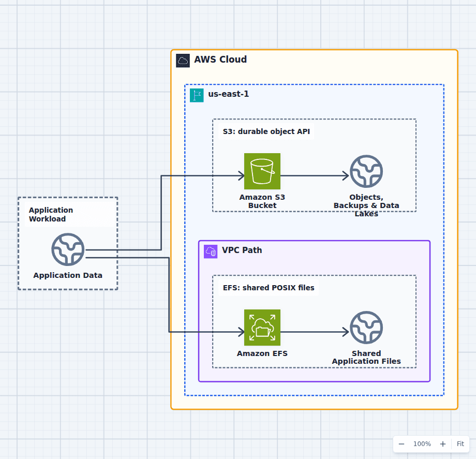Select the arrow from S3 Bucket to Objects
Screen dimensions: 476x459
(x=315, y=175)
